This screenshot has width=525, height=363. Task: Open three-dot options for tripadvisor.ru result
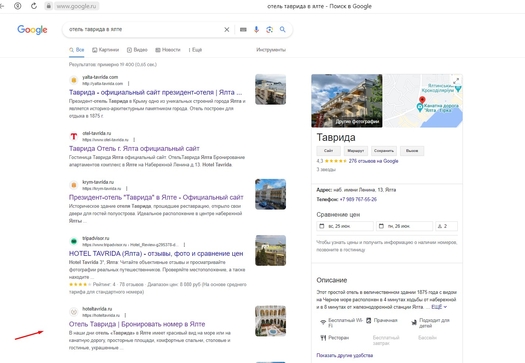(x=184, y=245)
